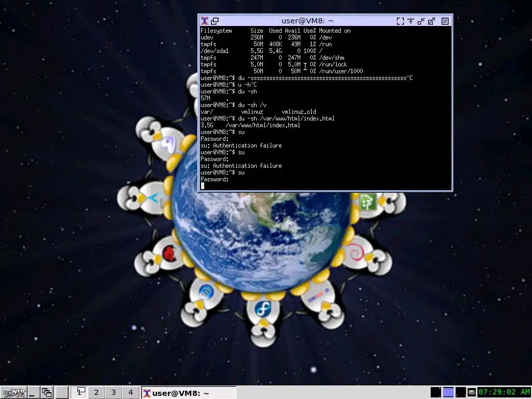Click the /run/lock tmpfs row
This screenshot has width=532, height=399.
click(274, 64)
